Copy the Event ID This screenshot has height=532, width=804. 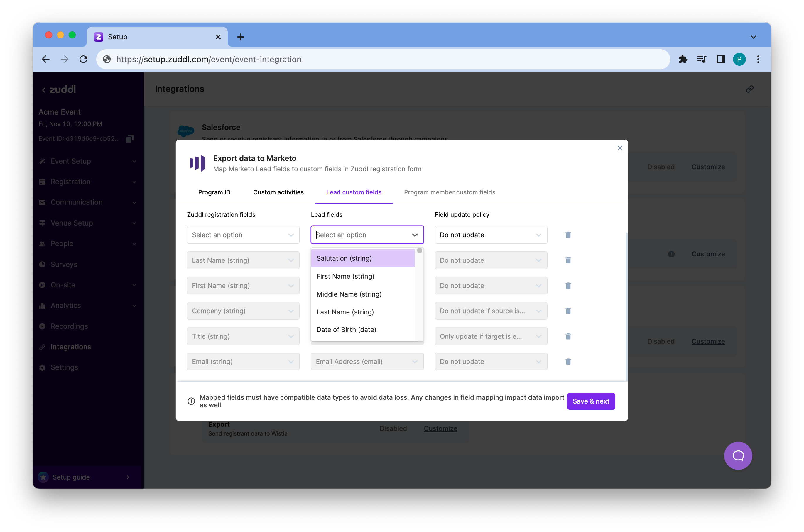tap(130, 139)
